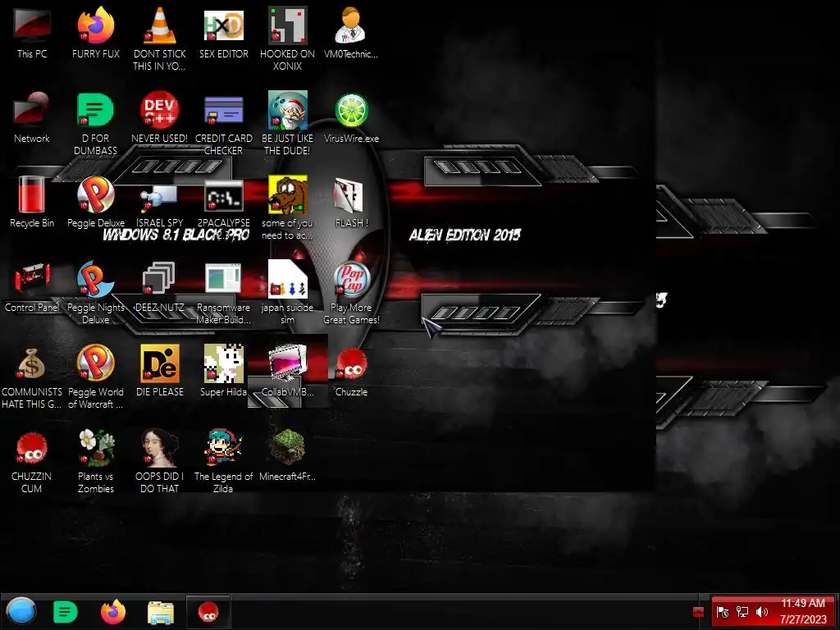Click The Legend of Zilda shortcut
Screen dimensions: 840x630
[x=223, y=462]
